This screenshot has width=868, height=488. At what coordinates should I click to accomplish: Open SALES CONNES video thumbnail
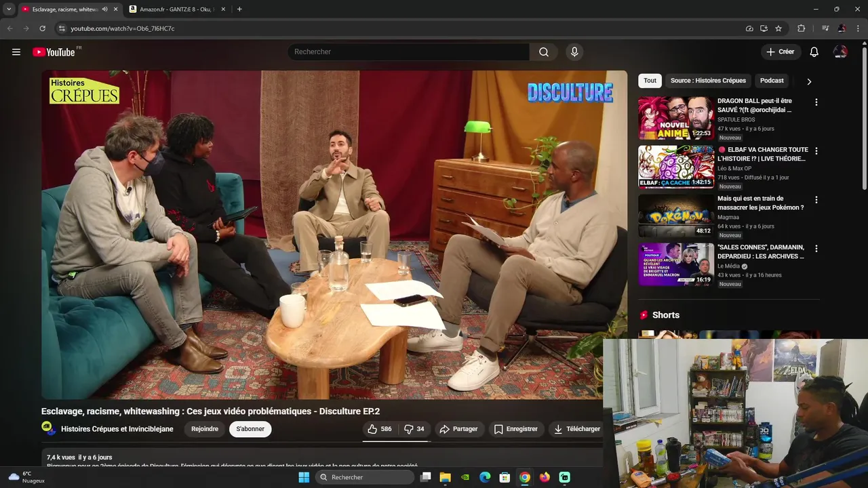click(676, 264)
